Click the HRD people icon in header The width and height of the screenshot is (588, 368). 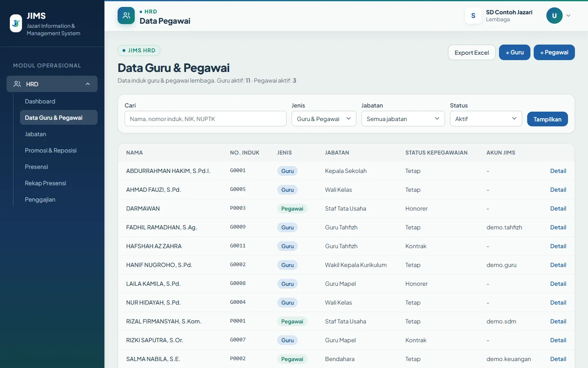[x=126, y=16]
